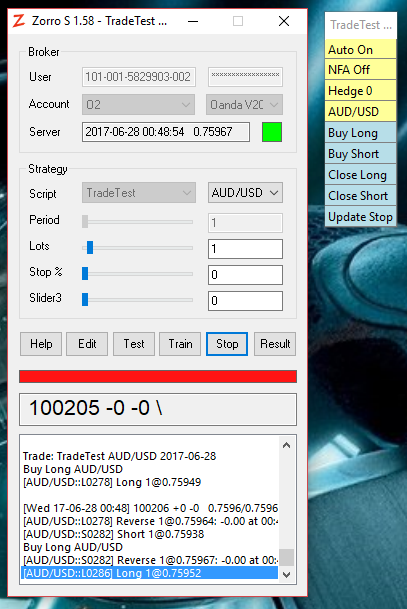This screenshot has width=407, height=609.
Task: Open the Oanda V20 broker dropdown
Action: pyautogui.click(x=245, y=104)
